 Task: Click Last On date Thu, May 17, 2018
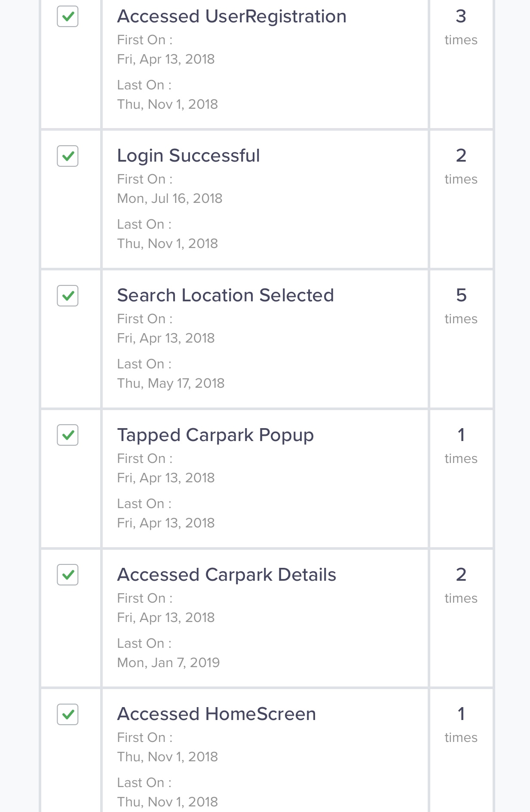171,383
